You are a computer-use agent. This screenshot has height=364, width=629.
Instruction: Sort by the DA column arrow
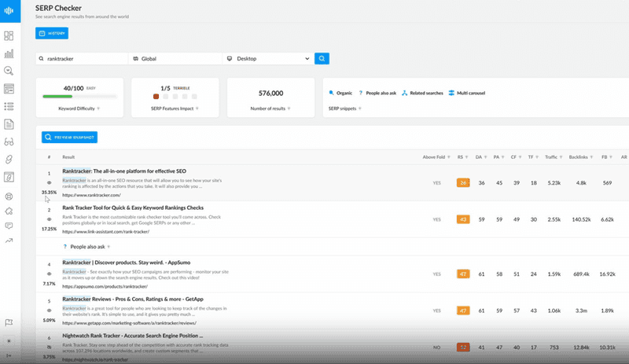coord(485,157)
